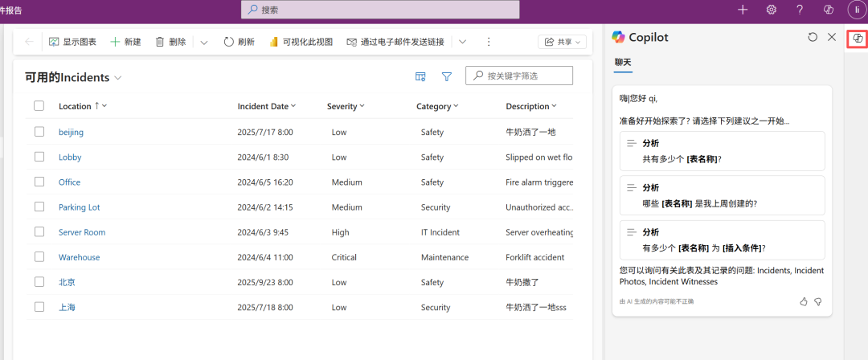This screenshot has width=868, height=360.
Task: Click the top 搜索 search box
Action: click(380, 10)
